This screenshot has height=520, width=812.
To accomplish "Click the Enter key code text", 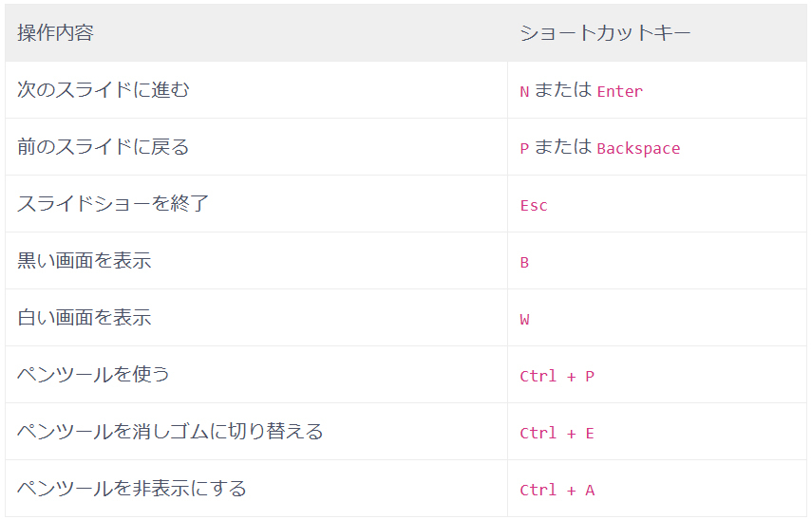I will click(x=619, y=91).
